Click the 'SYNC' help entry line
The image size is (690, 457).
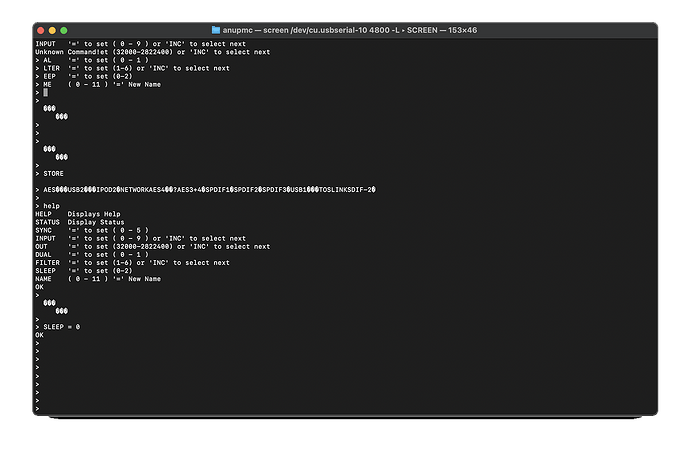(x=92, y=230)
